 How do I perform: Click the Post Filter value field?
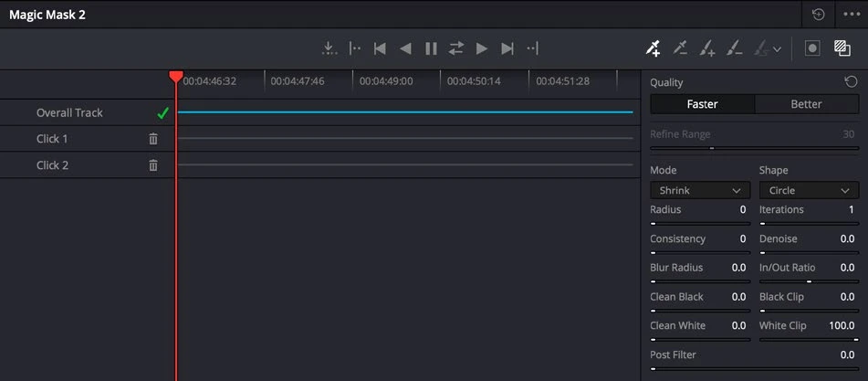(x=848, y=355)
